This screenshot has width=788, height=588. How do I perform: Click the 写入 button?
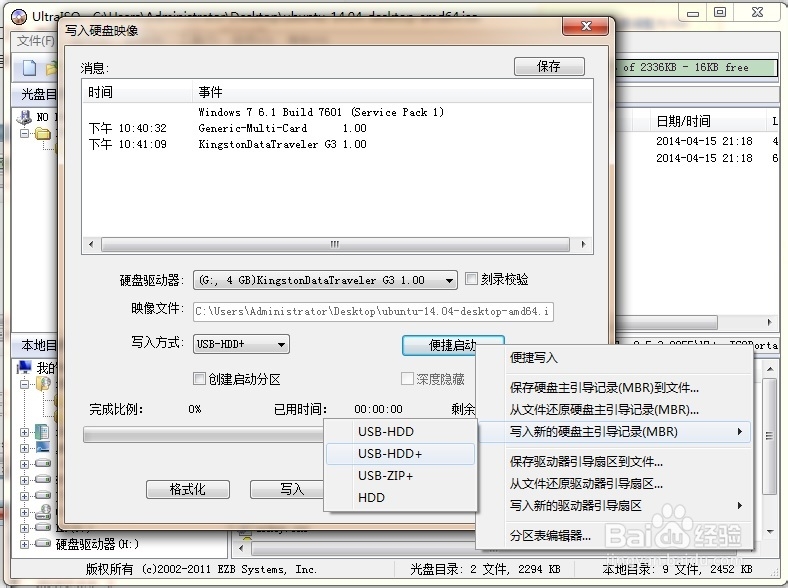[287, 489]
